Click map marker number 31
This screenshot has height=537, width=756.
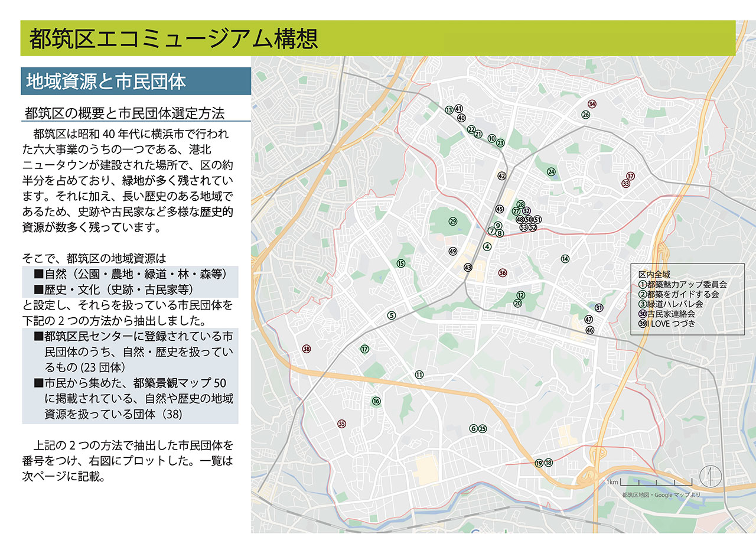(x=599, y=308)
